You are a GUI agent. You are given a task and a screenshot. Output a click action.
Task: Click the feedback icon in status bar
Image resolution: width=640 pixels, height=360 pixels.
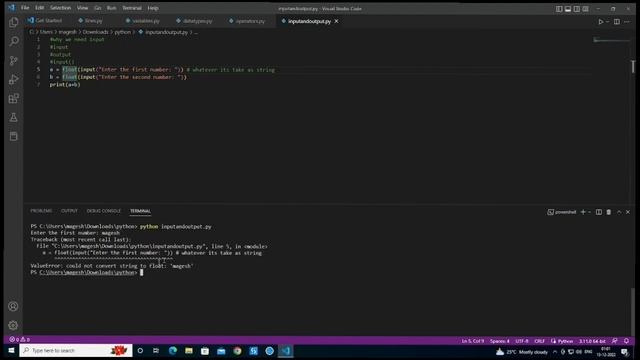615,341
